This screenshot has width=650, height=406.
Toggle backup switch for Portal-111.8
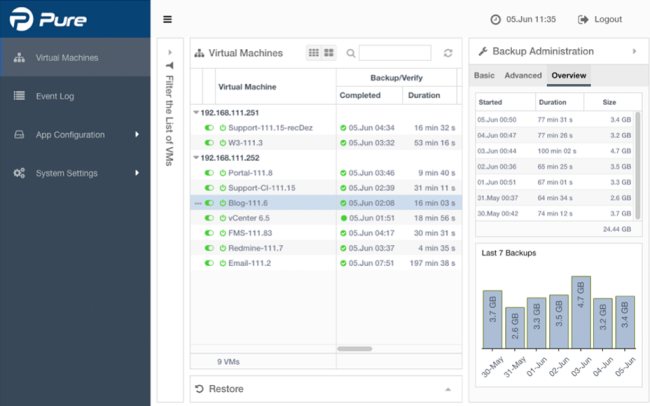pyautogui.click(x=209, y=173)
